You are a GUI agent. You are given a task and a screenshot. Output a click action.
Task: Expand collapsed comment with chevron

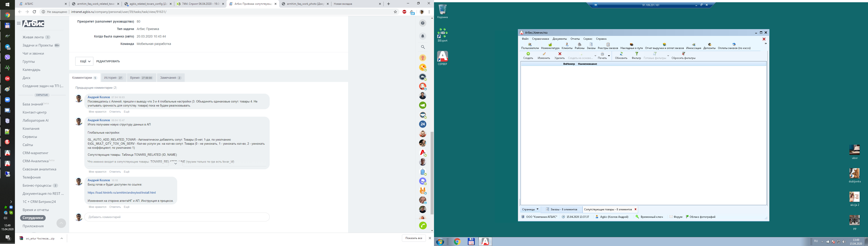click(175, 164)
